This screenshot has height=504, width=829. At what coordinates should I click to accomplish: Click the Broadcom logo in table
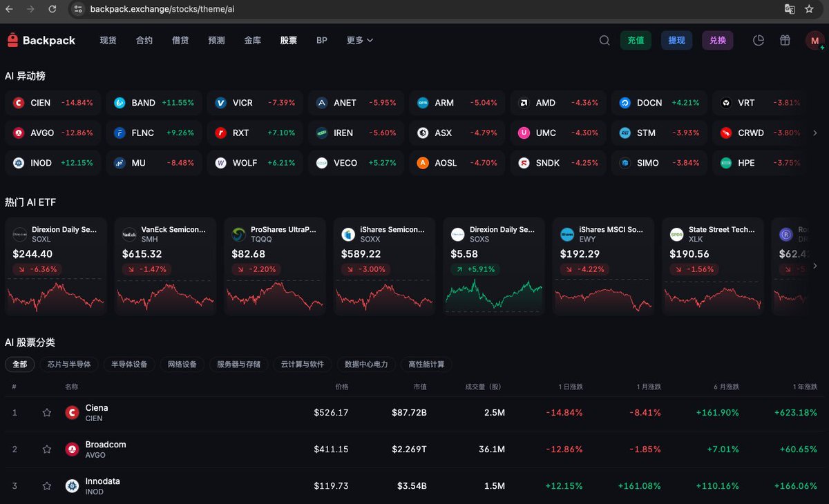pyautogui.click(x=72, y=449)
